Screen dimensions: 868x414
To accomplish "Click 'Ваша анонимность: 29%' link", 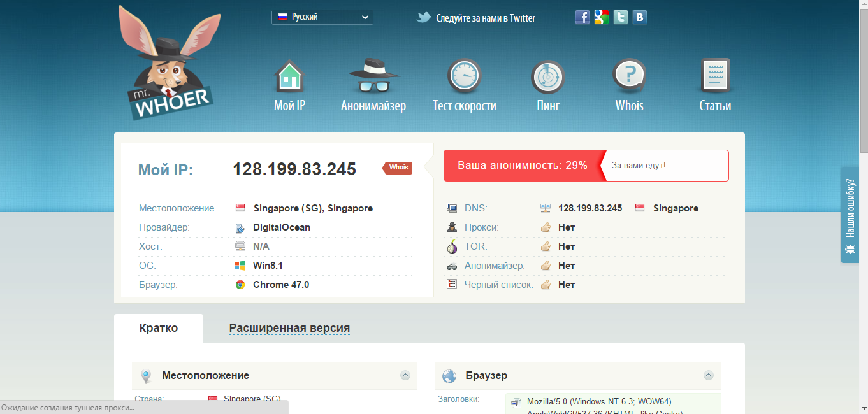I will tap(522, 166).
